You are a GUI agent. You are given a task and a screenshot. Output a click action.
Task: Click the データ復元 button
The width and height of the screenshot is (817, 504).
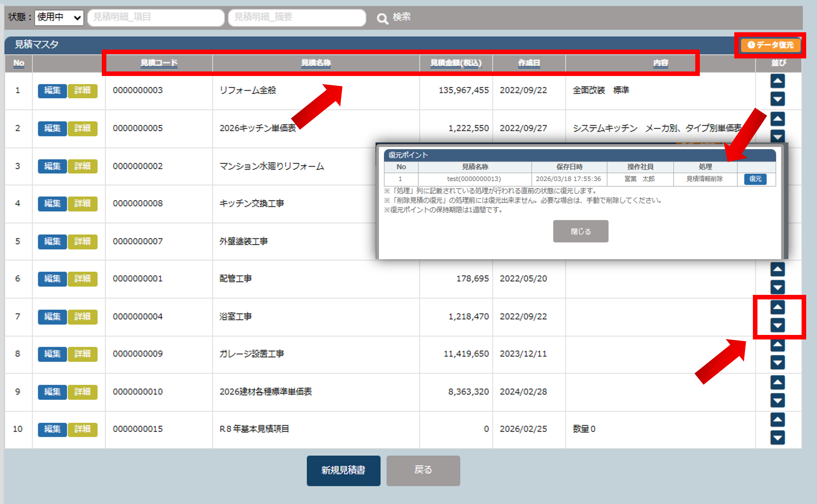pyautogui.click(x=770, y=45)
